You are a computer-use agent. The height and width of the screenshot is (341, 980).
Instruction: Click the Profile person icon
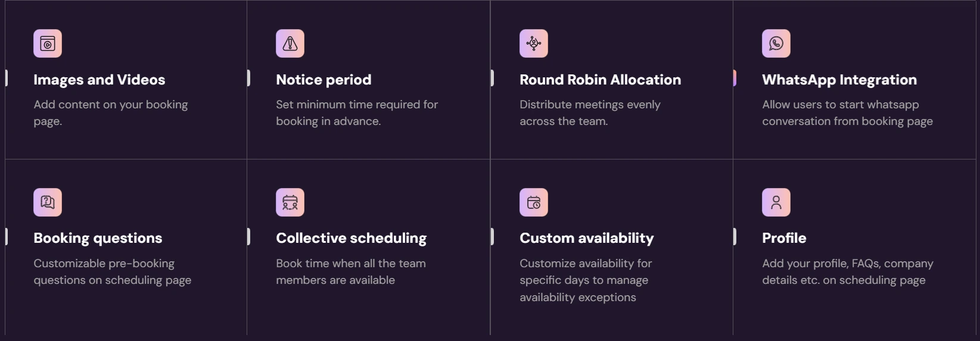[x=776, y=202]
